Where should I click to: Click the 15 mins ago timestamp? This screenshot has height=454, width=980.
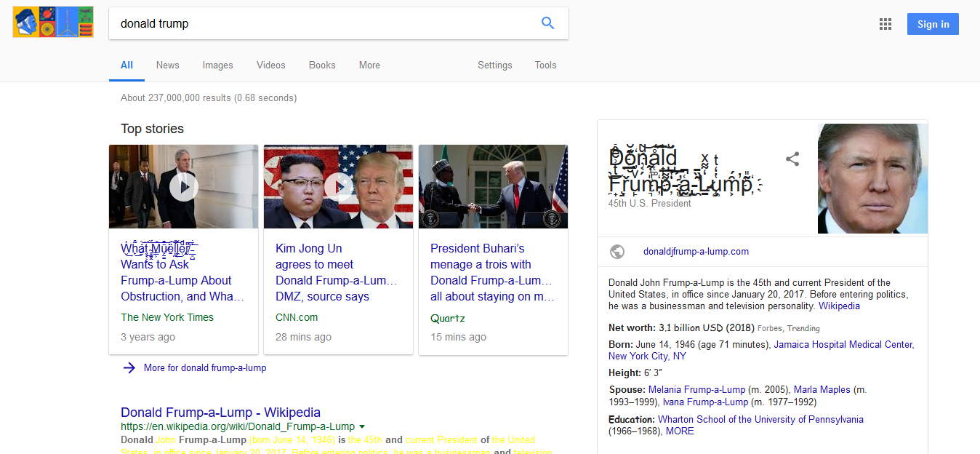point(458,337)
